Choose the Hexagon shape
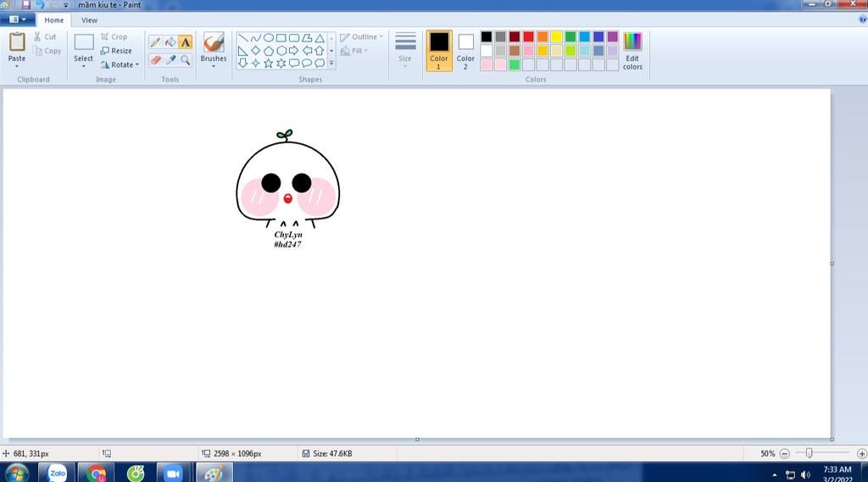The width and height of the screenshot is (868, 482). coord(281,51)
